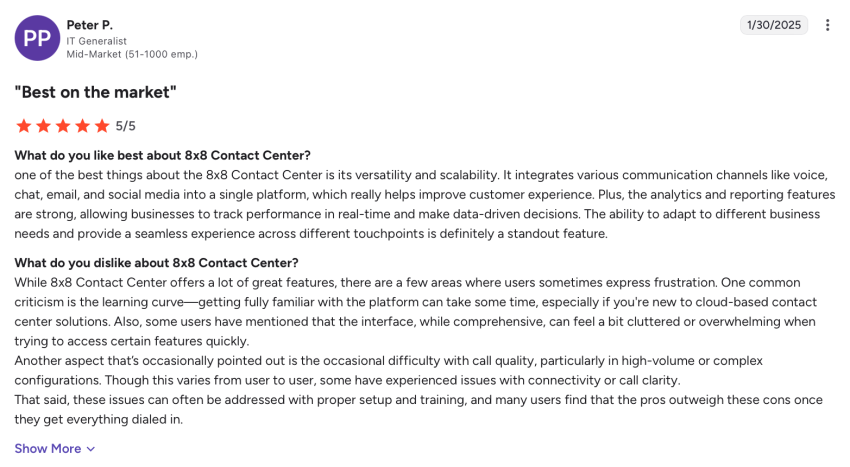Click the second rating star

tap(43, 126)
